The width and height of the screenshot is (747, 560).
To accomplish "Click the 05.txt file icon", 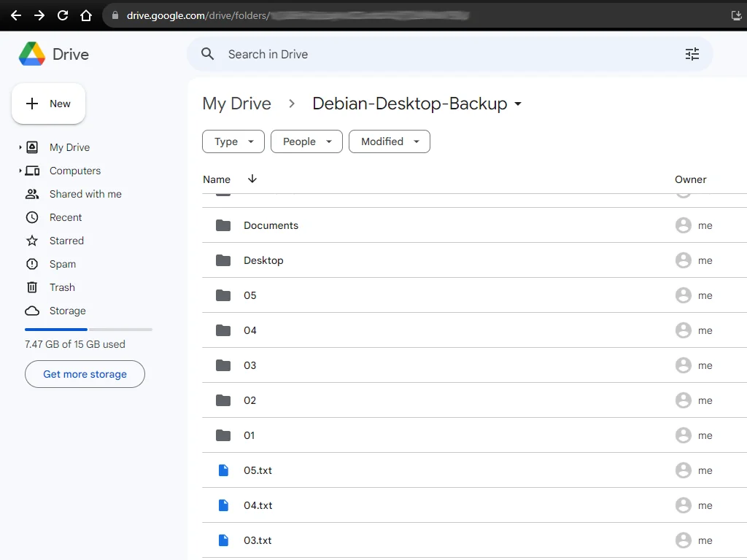I will click(223, 470).
